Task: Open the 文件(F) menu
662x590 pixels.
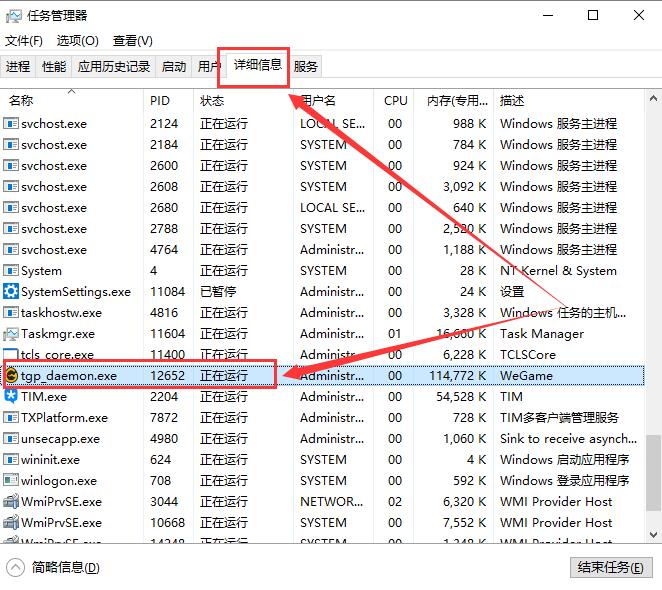Action: pos(24,41)
